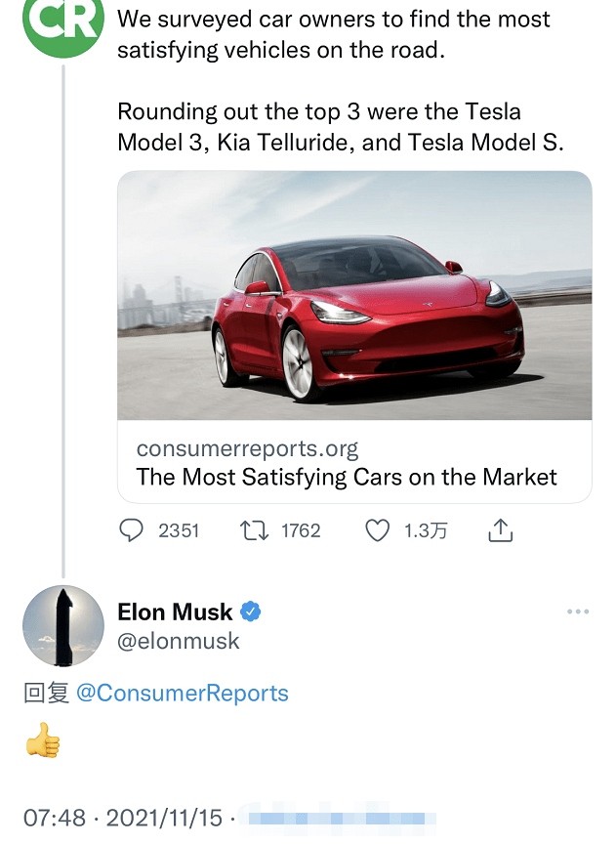Like the tweet with the heart icon
The width and height of the screenshot is (616, 844).
coord(377,530)
